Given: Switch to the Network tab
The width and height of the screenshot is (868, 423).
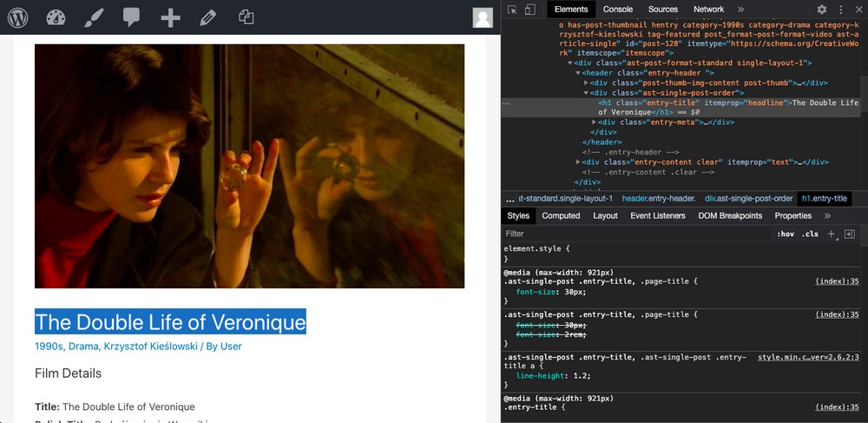Looking at the screenshot, I should click(708, 10).
